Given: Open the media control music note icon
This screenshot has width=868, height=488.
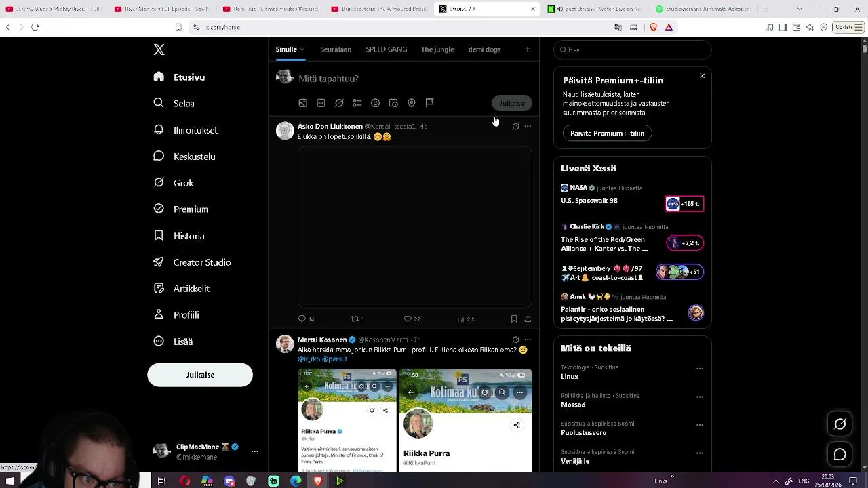Looking at the screenshot, I should coord(769,27).
